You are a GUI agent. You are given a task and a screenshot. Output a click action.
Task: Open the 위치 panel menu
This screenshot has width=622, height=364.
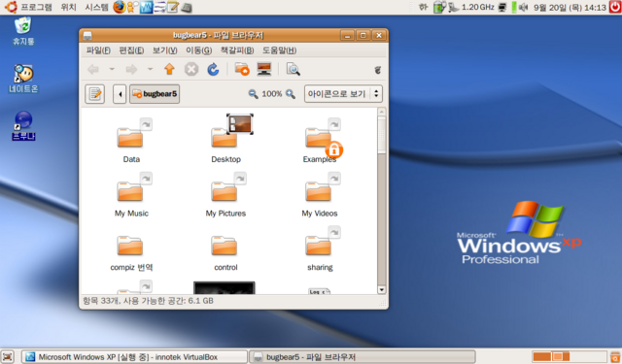click(x=69, y=7)
